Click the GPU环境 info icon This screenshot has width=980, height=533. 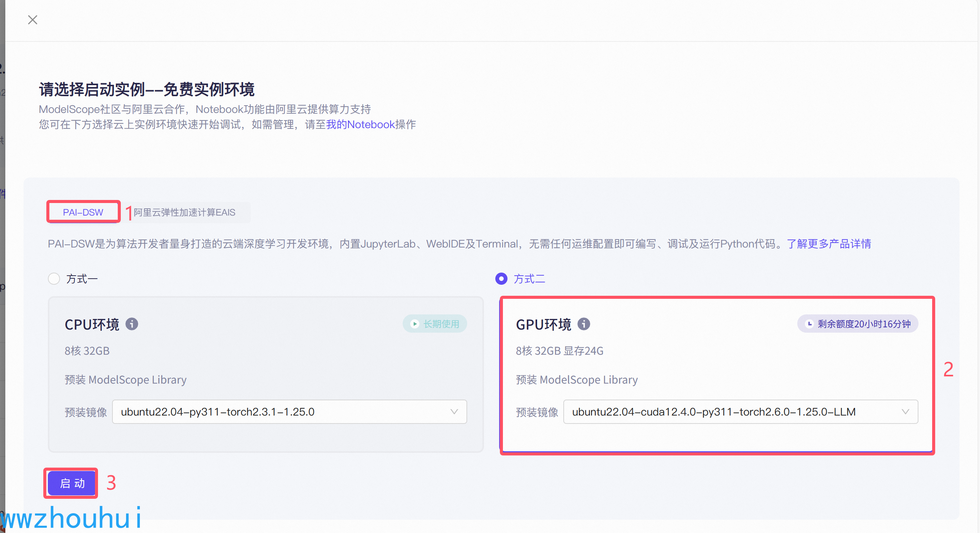coord(583,324)
